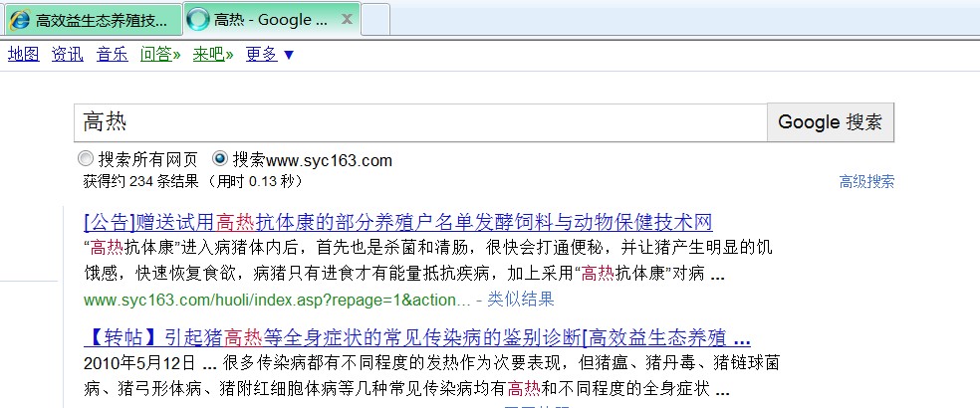Close the 高热 - Google tab
Viewport: 980px width, 408px height.
coord(346,19)
